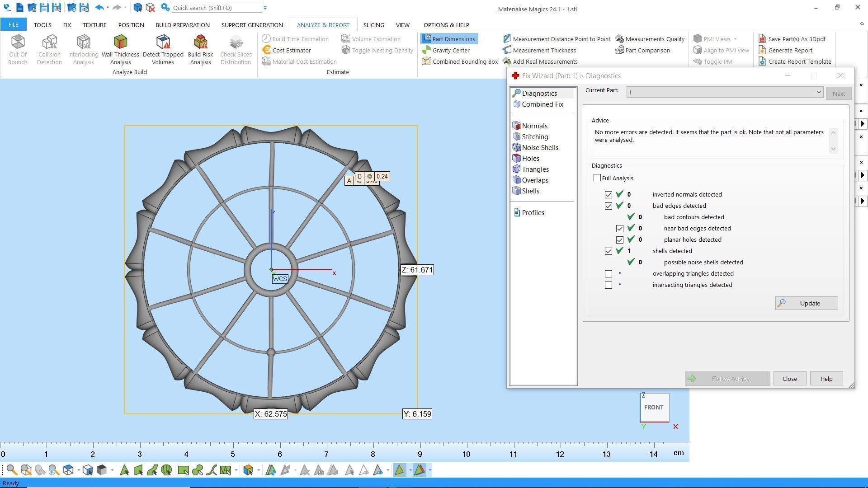Open quick search options dropdown arrow
The width and height of the screenshot is (868, 488).
pyautogui.click(x=265, y=8)
